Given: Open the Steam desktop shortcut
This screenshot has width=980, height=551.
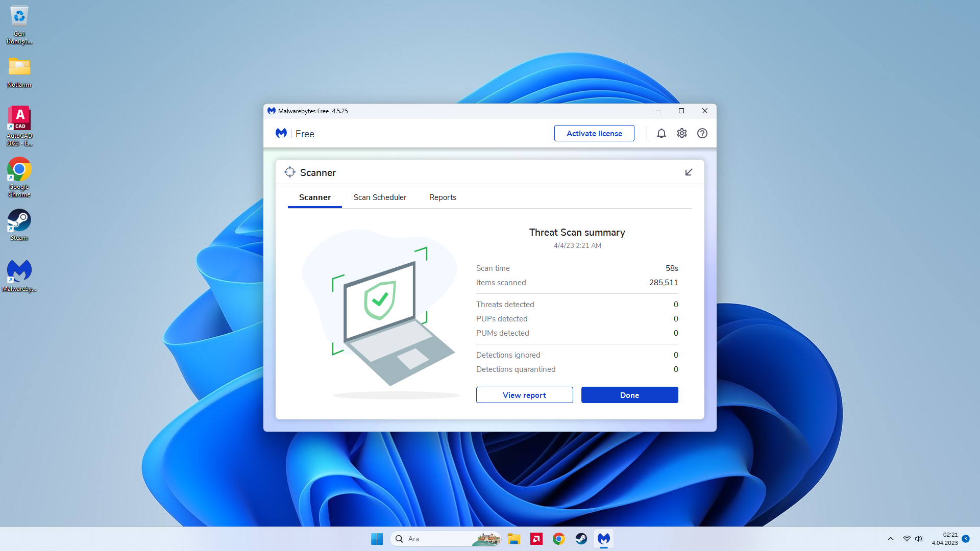Looking at the screenshot, I should (x=19, y=224).
